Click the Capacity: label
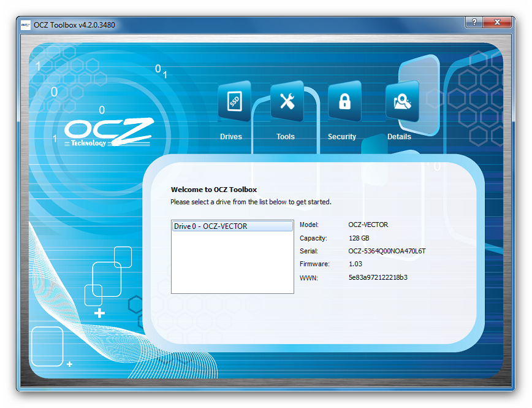This screenshot has height=408, width=532. (313, 238)
